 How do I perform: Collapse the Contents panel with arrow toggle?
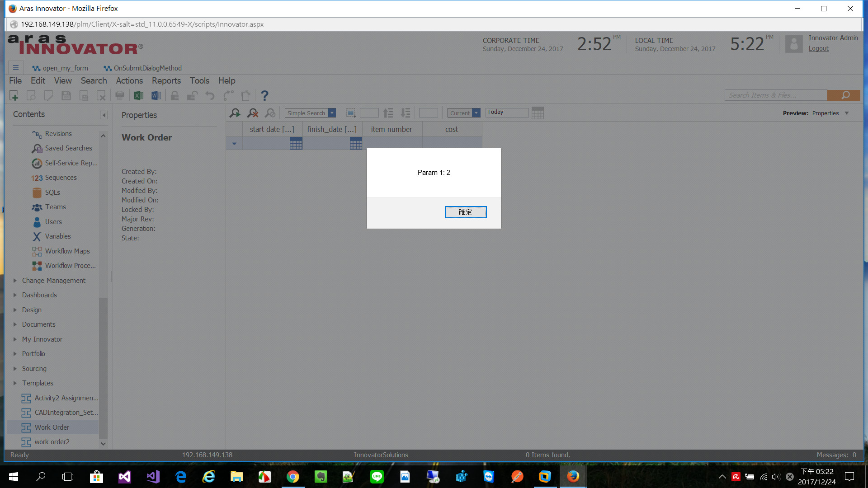click(x=104, y=115)
